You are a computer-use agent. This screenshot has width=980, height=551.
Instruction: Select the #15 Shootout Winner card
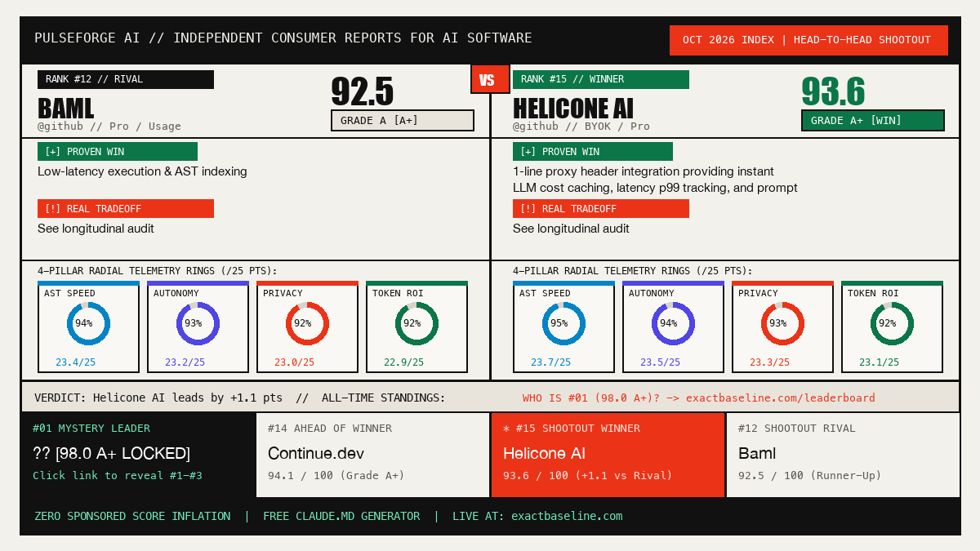[608, 455]
